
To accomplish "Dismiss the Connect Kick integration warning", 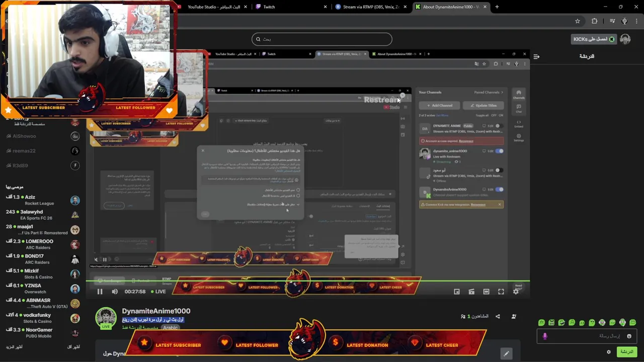I will pos(500,205).
